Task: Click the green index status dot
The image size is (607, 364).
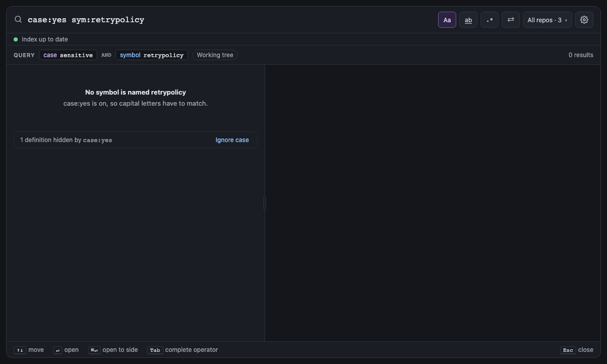Action: click(x=16, y=39)
